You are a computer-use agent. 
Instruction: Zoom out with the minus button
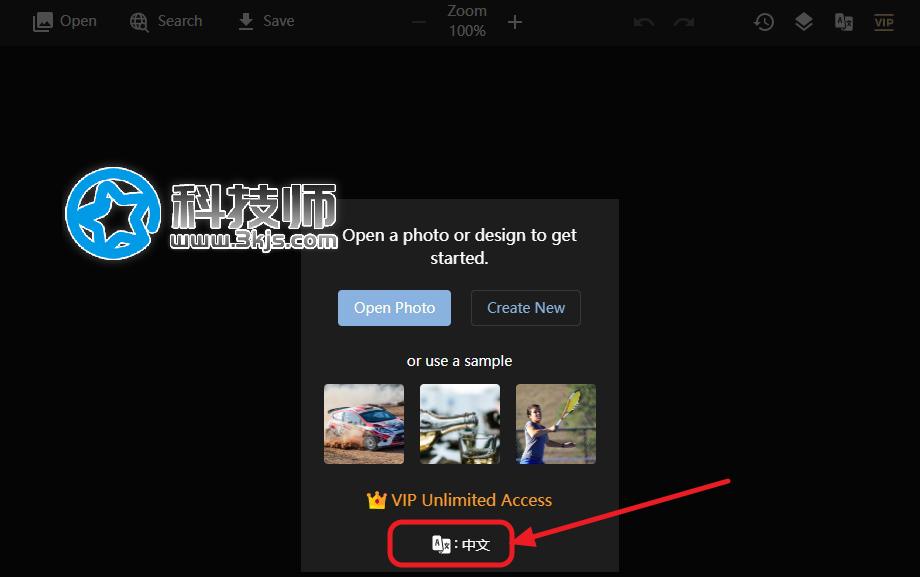pyautogui.click(x=418, y=22)
